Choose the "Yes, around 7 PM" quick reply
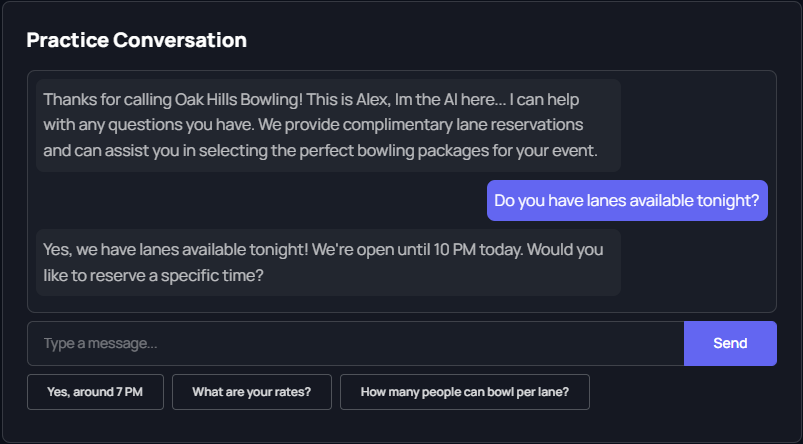This screenshot has width=803, height=444. [95, 392]
